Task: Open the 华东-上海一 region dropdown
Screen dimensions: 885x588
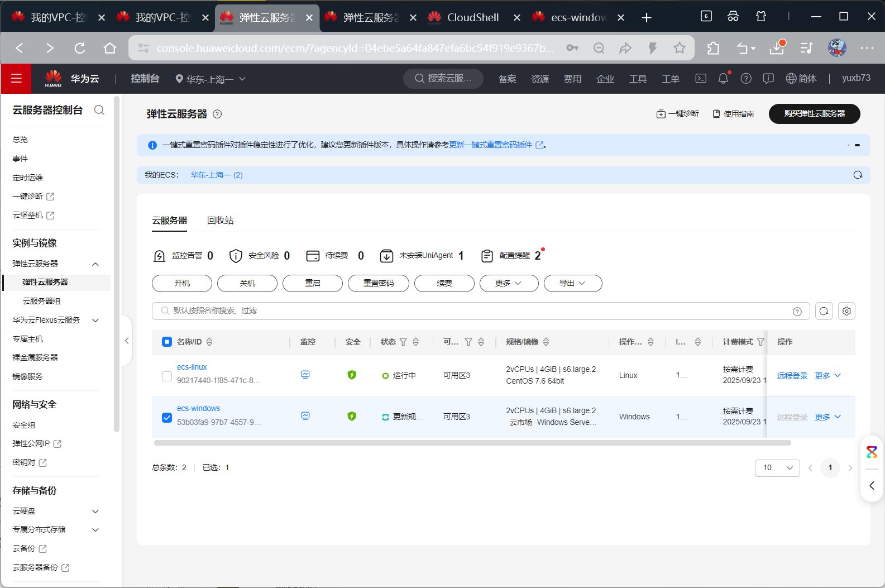Action: pyautogui.click(x=211, y=79)
